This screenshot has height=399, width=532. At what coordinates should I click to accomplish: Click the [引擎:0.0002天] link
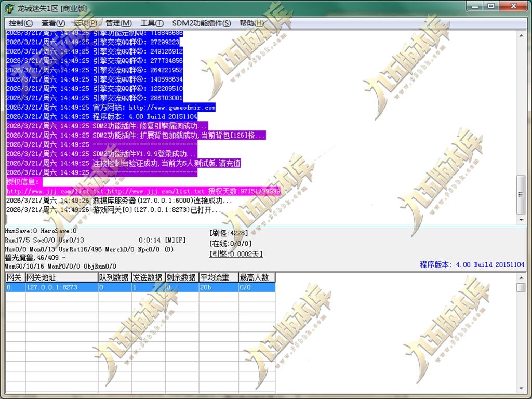coord(236,254)
